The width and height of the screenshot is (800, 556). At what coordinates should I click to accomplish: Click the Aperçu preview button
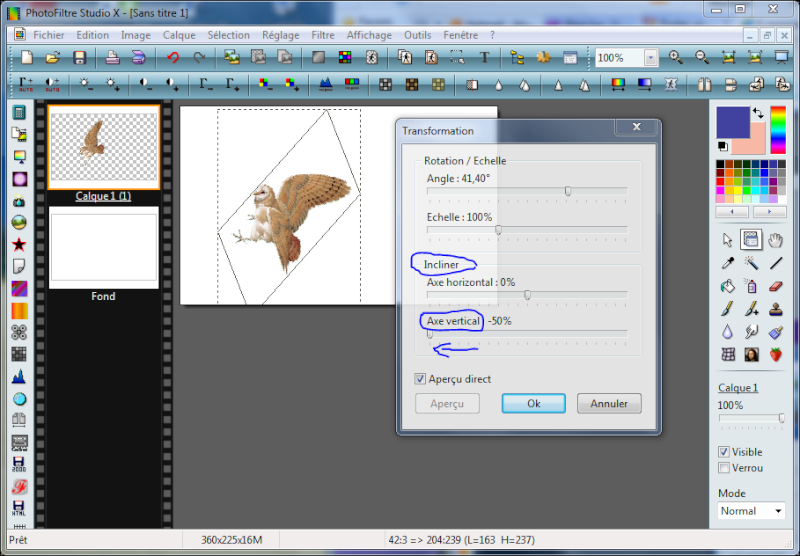447,403
